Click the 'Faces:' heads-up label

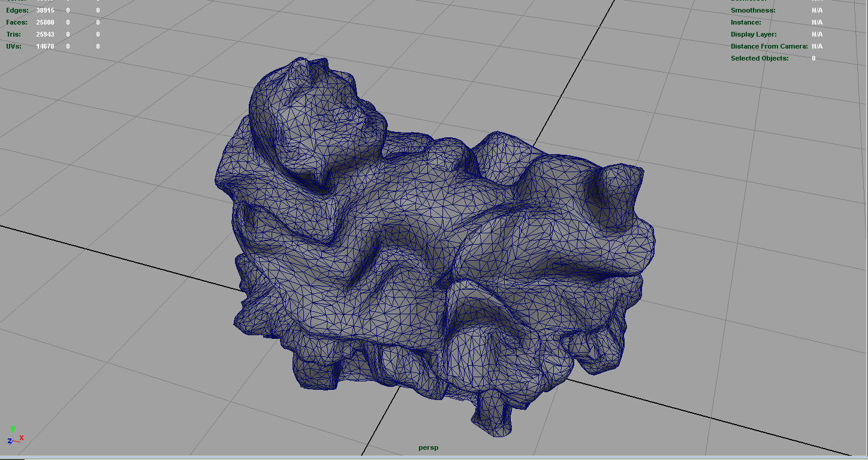coord(17,22)
